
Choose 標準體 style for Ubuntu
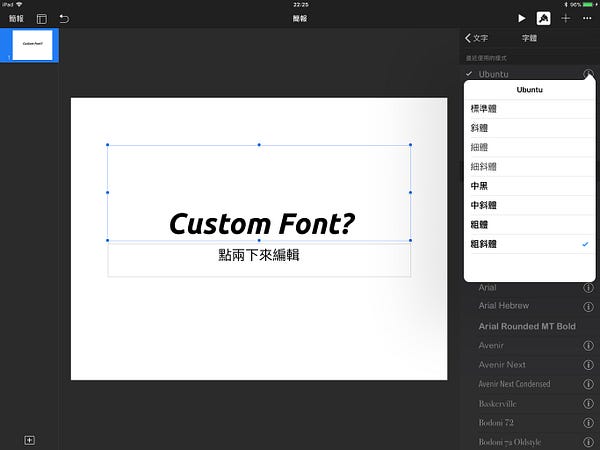point(530,109)
